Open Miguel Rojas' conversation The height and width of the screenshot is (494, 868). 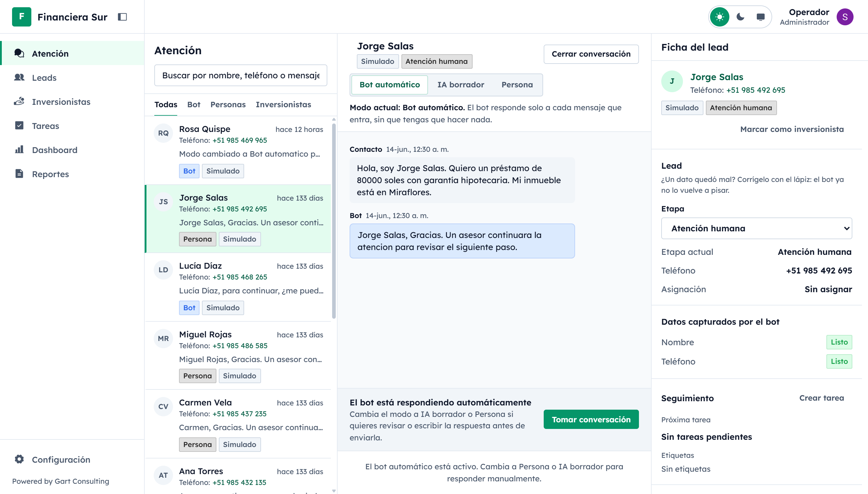[x=237, y=355]
